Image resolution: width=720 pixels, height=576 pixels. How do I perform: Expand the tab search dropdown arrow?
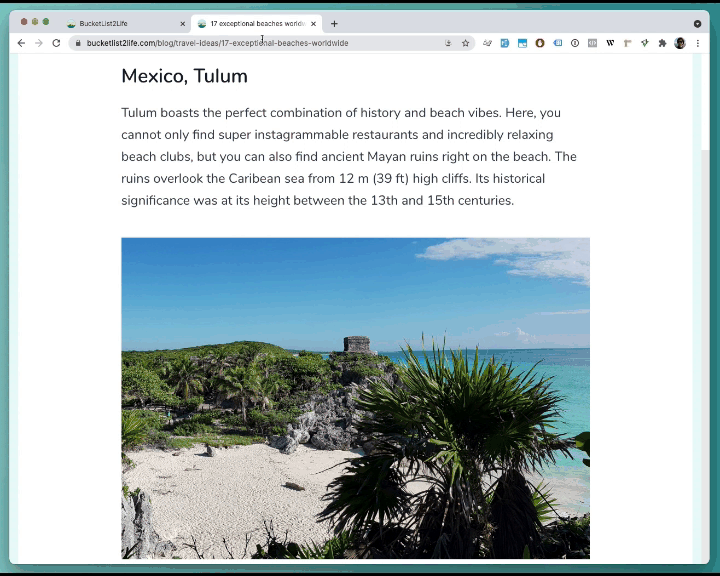click(x=697, y=23)
